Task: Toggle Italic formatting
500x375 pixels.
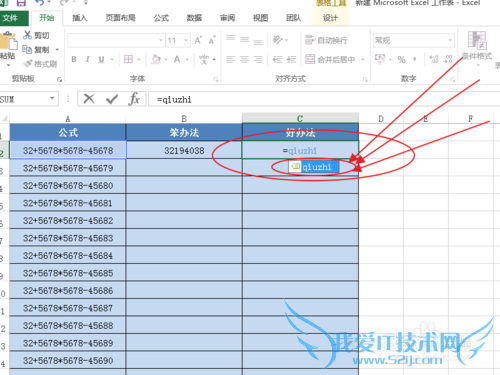Action: [x=88, y=59]
